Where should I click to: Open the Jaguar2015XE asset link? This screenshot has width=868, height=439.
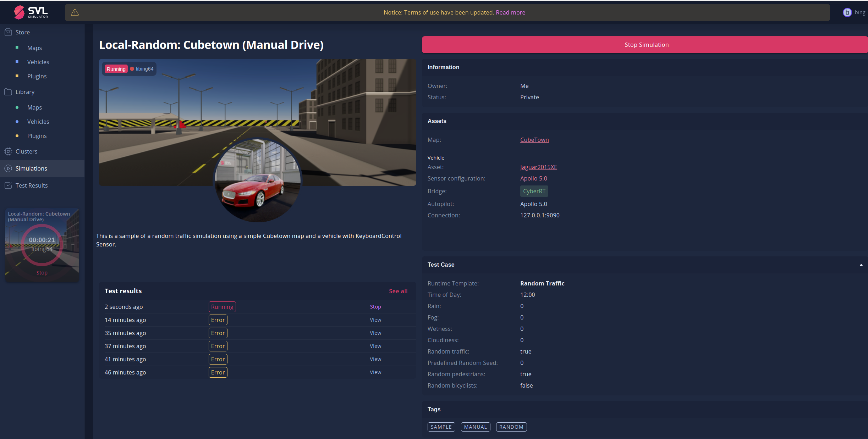[538, 167]
